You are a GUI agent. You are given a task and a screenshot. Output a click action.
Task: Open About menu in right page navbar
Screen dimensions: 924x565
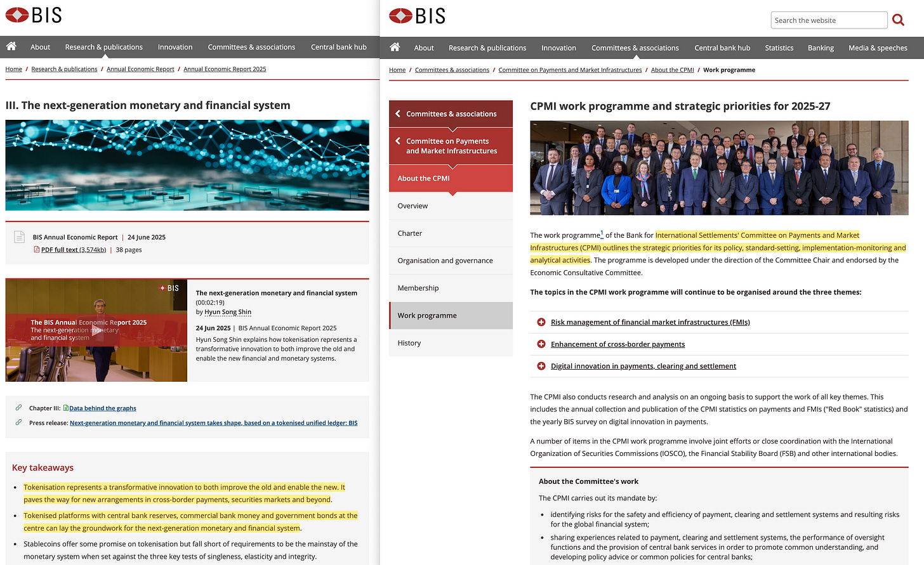tap(424, 48)
